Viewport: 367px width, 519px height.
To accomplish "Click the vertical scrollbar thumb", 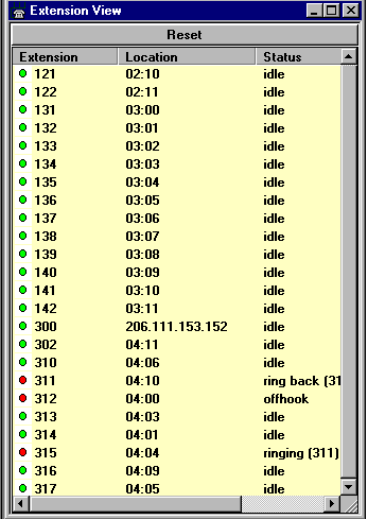I will 348,272.
